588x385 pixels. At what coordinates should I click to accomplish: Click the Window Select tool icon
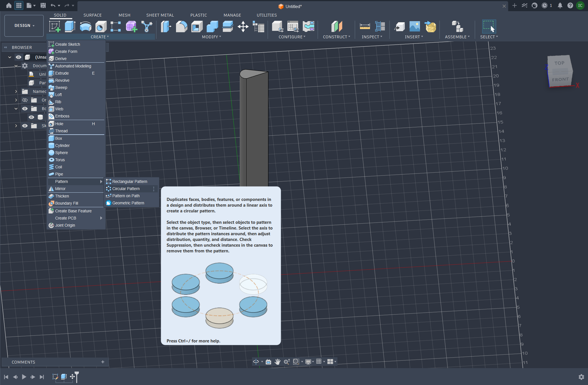(x=489, y=26)
